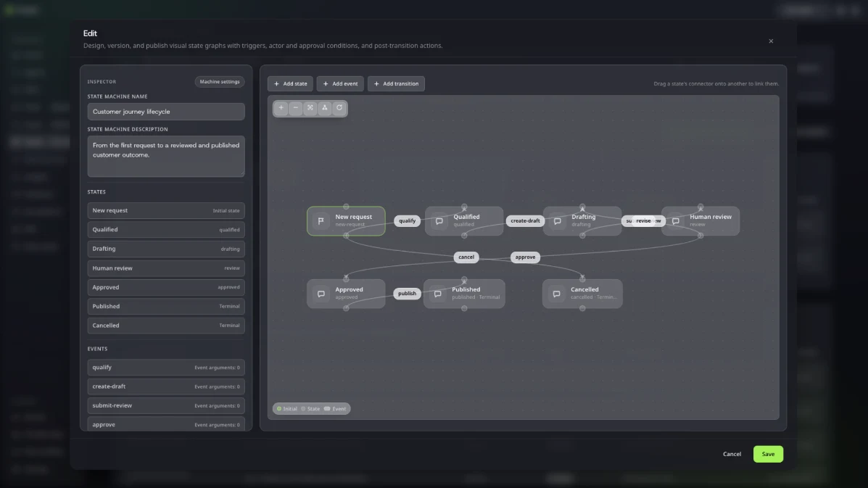The image size is (868, 488).
Task: Click the approve event pill on canvas
Action: (x=525, y=257)
